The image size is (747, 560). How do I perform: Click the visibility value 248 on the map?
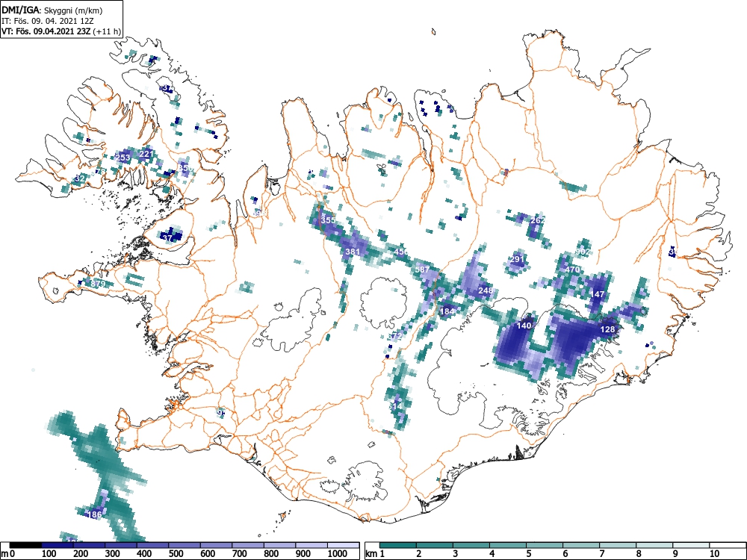(x=486, y=290)
